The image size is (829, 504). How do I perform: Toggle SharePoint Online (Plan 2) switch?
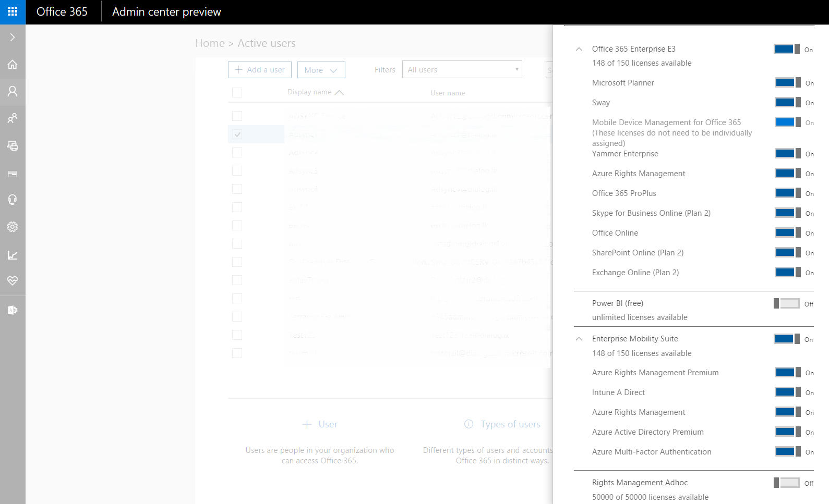pos(788,252)
